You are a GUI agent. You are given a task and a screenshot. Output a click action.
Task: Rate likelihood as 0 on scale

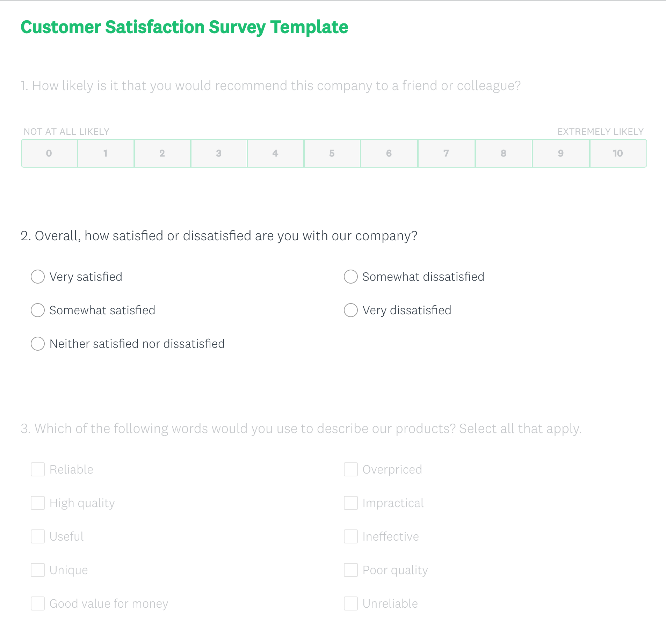[49, 153]
